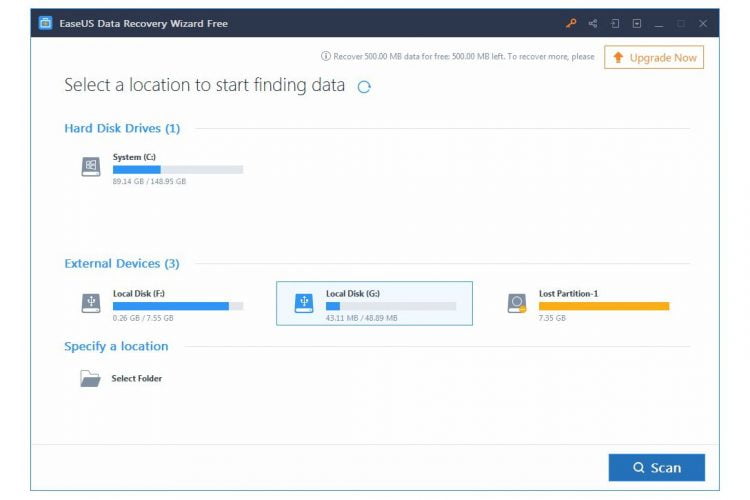Click the 89.14 GB / 148.95 GB text
The width and height of the screenshot is (750, 500).
coord(149,181)
